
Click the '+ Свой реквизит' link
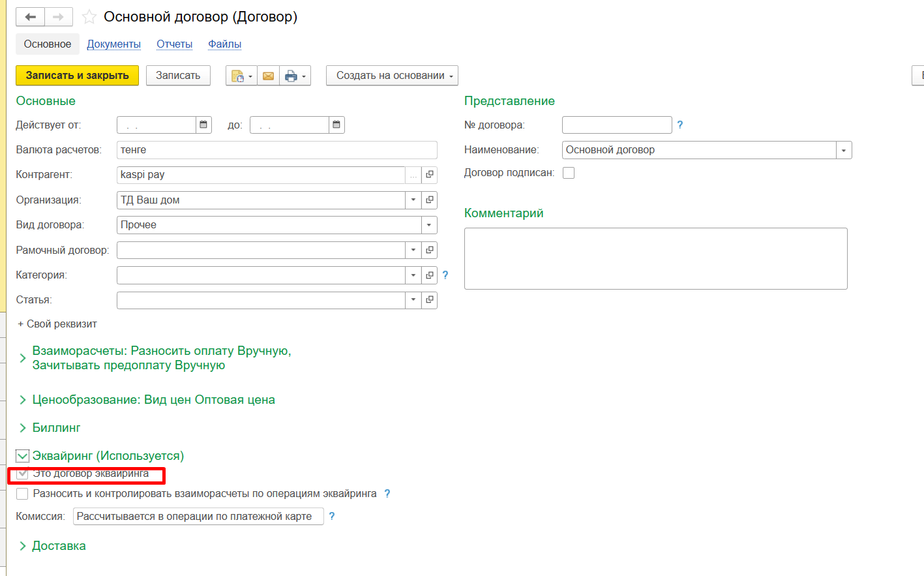[x=57, y=324]
